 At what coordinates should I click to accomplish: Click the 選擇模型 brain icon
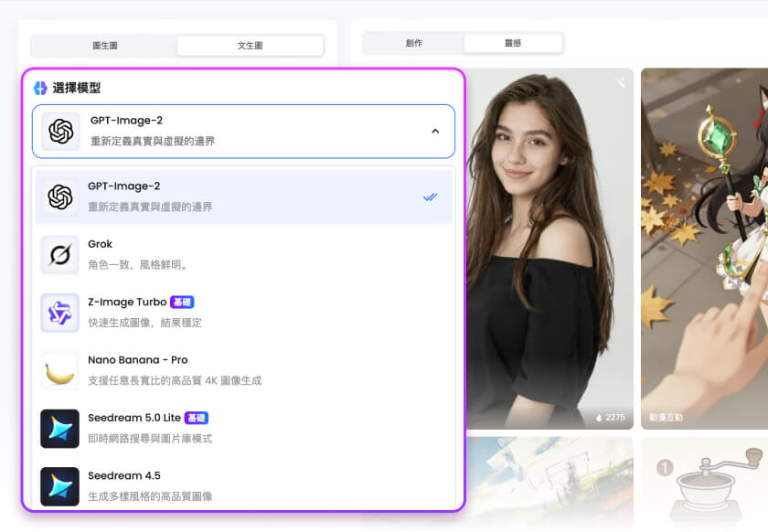[40, 88]
